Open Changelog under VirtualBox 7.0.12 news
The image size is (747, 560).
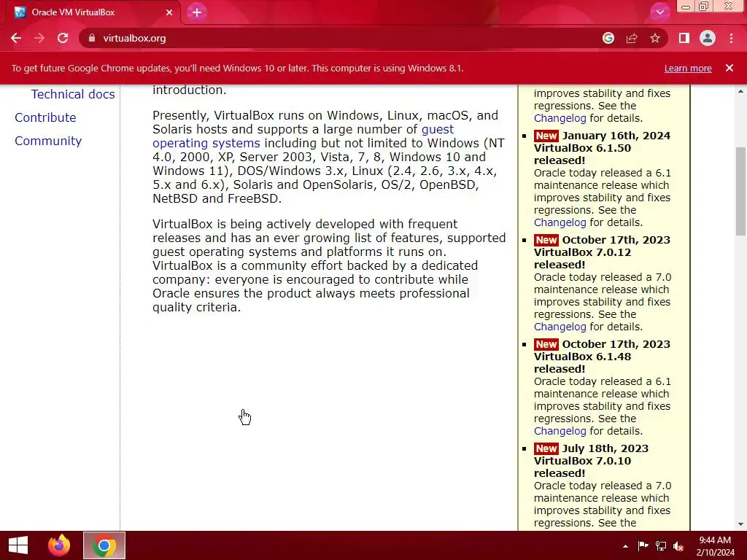coord(560,327)
